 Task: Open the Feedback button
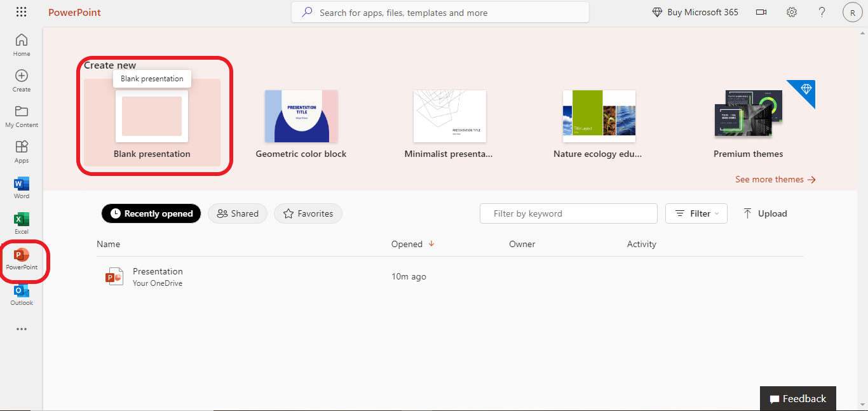point(798,398)
